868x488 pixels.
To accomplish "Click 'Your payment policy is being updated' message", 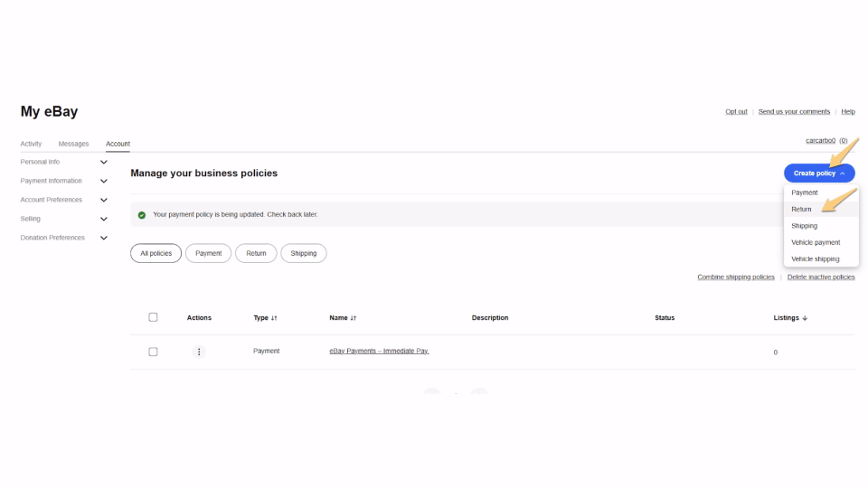I will point(235,215).
